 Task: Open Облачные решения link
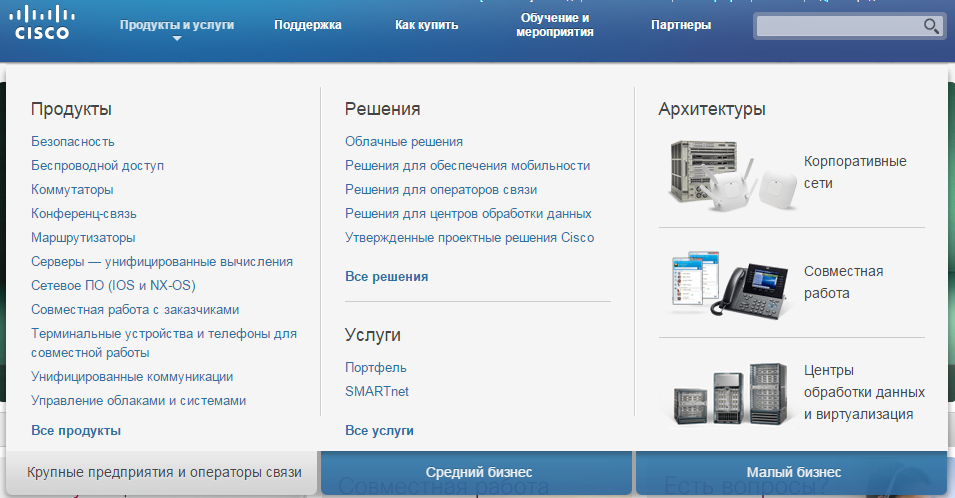(404, 141)
